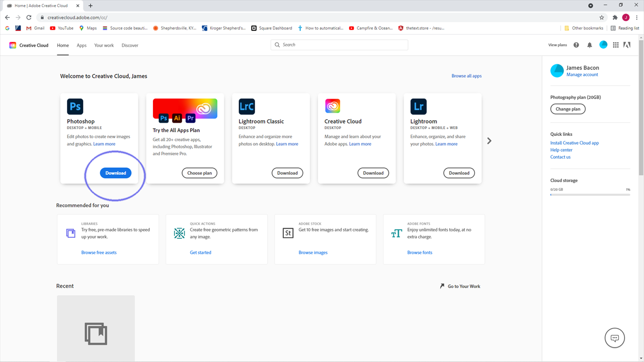Click the Adobe logo icon in header
Screen dimensions: 644x362
[x=627, y=45]
